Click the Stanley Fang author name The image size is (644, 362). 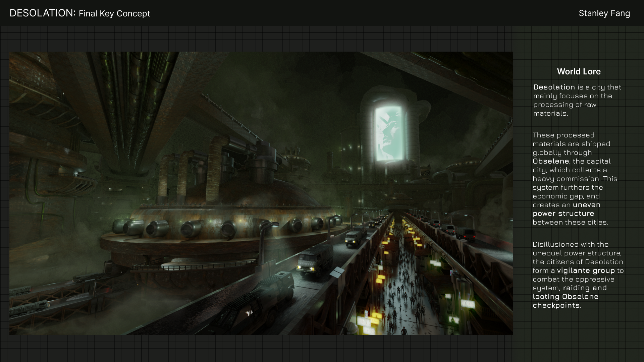pyautogui.click(x=604, y=13)
